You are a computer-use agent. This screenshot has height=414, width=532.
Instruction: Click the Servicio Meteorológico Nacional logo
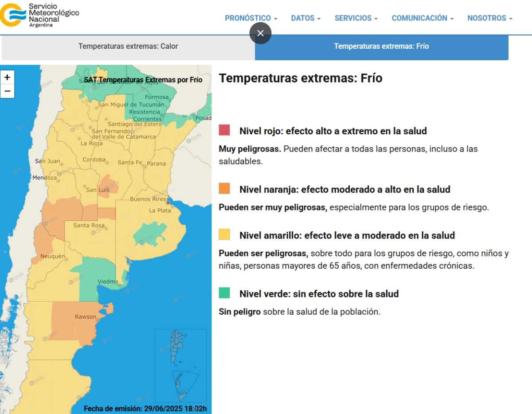click(40, 16)
